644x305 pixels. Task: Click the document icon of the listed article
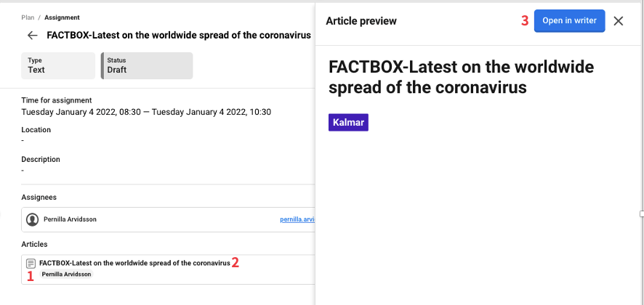coord(31,264)
